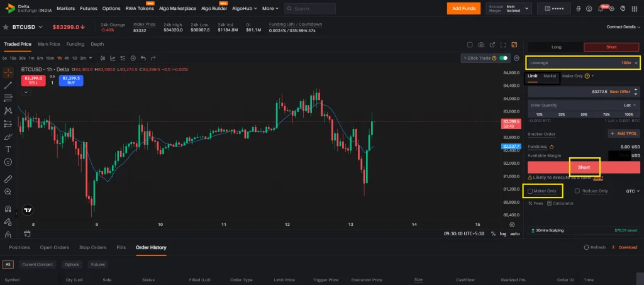644x285 pixels.
Task: Open the long position forecasting tool
Action: coord(8,123)
